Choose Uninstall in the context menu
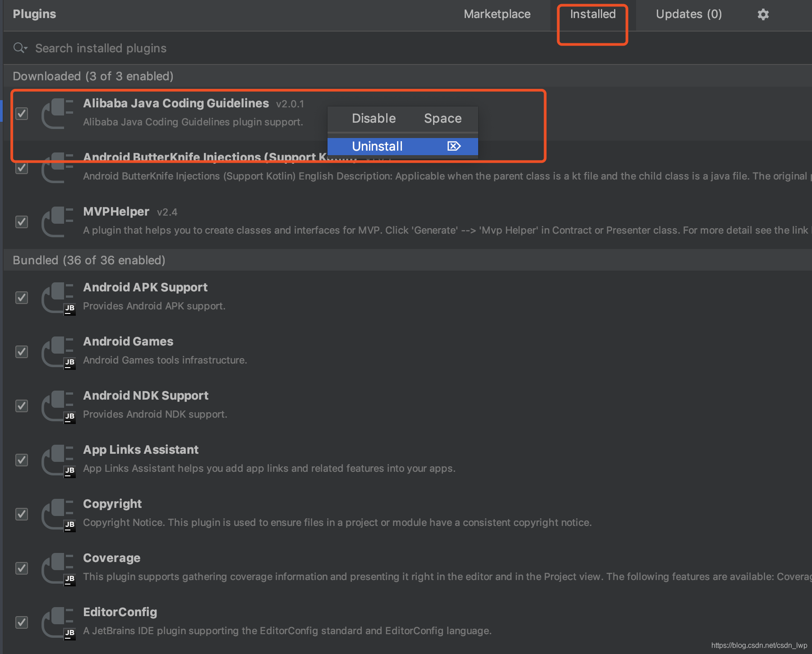Image resolution: width=812 pixels, height=654 pixels. point(403,146)
